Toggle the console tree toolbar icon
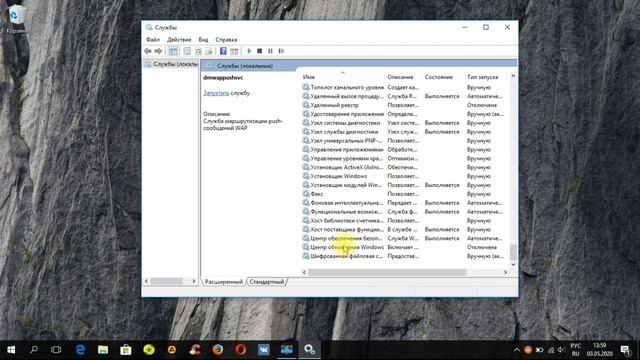This screenshot has width=640, height=360. 173,51
